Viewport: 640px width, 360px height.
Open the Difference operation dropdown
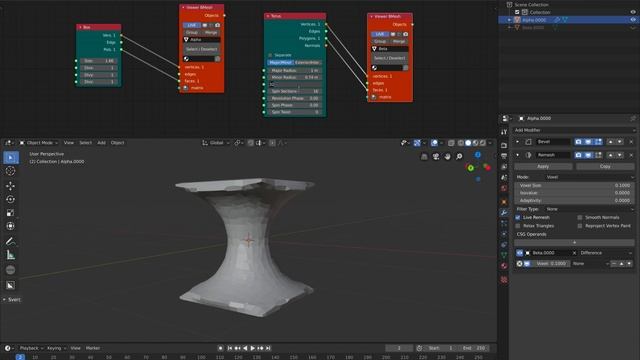[x=606, y=253]
